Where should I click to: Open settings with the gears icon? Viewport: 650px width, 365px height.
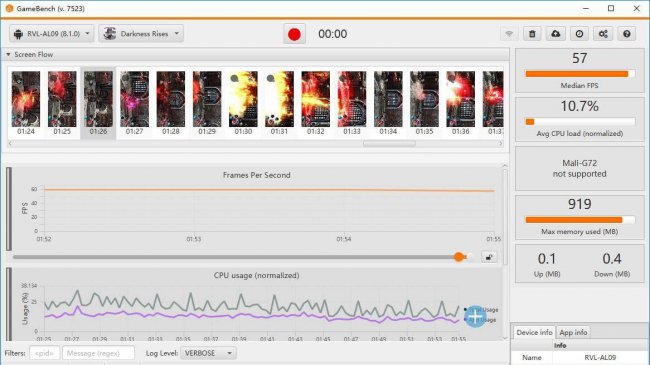pos(603,34)
